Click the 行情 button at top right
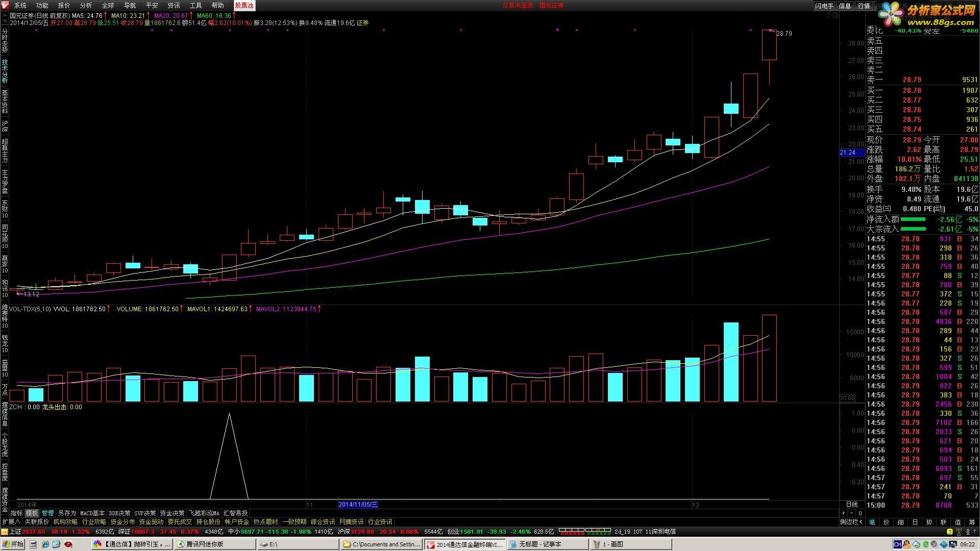 point(864,6)
